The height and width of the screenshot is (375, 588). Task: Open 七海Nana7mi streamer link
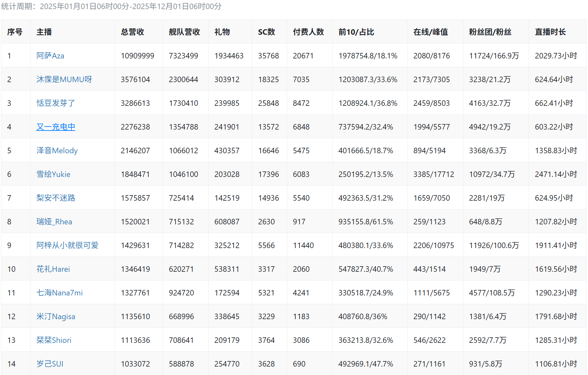[x=59, y=293]
